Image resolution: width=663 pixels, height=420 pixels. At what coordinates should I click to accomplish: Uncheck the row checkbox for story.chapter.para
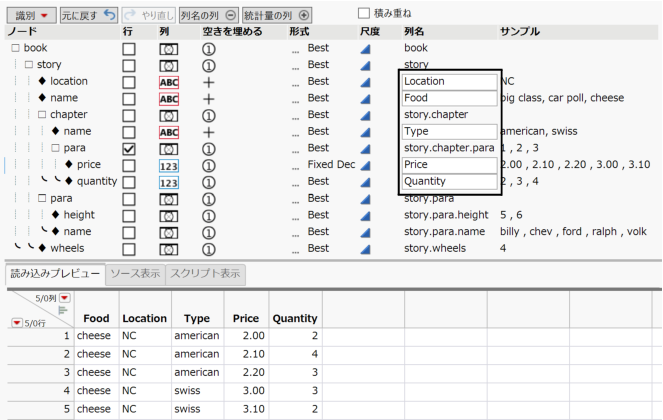tap(128, 149)
